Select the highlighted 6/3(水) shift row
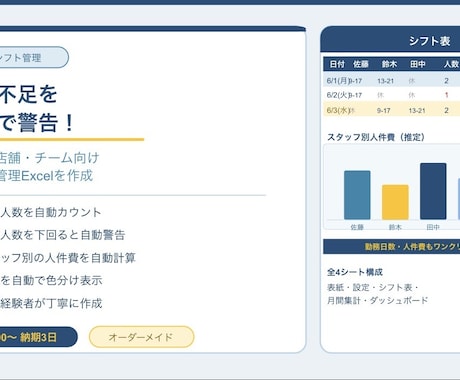This screenshot has width=460, height=380. point(391,110)
